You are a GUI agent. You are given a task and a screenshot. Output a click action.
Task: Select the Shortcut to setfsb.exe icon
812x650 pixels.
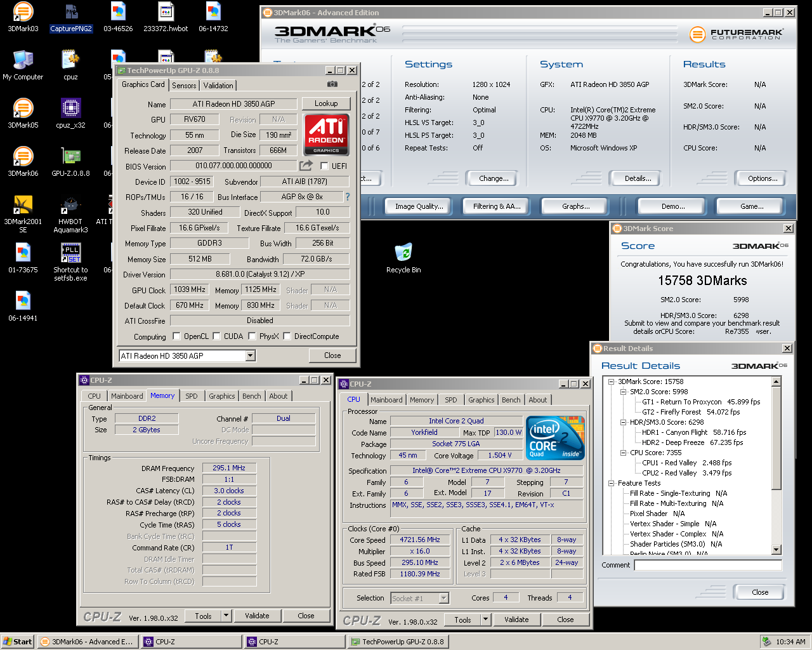[x=70, y=262]
